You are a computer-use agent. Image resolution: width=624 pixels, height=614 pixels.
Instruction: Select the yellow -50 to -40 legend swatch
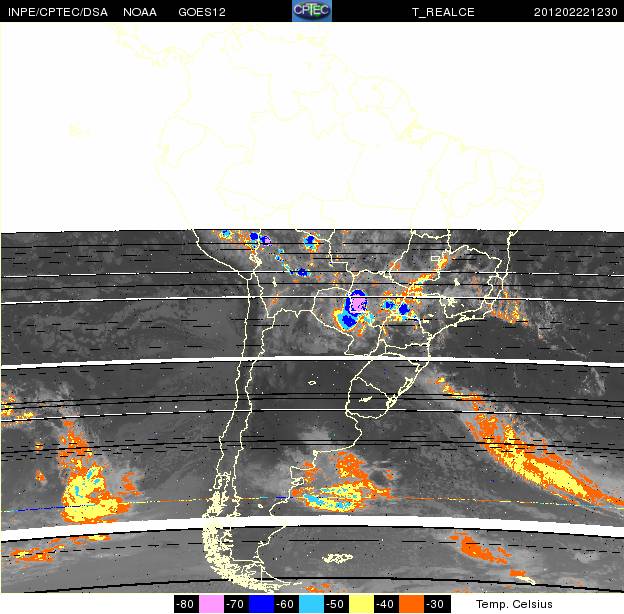[x=361, y=604]
